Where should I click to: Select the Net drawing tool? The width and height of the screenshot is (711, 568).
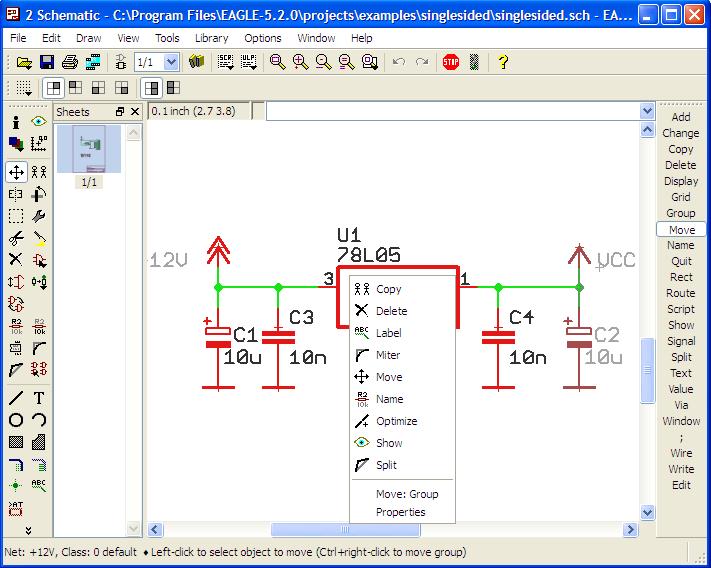39,464
